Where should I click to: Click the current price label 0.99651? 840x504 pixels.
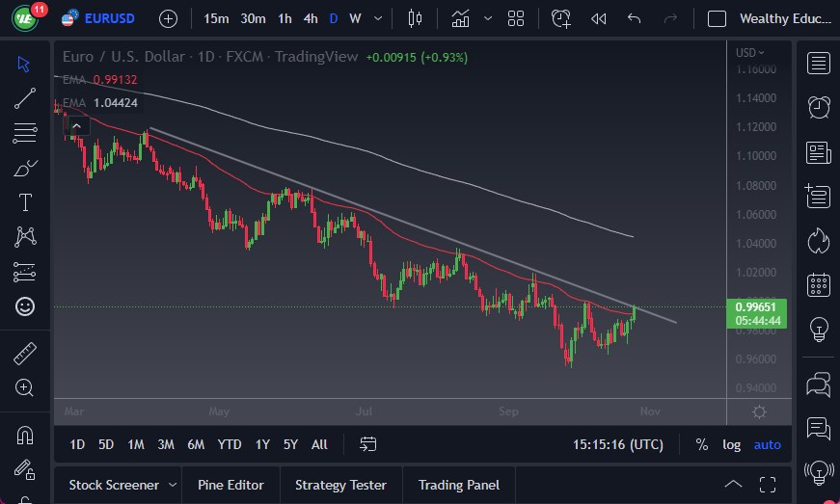757,307
